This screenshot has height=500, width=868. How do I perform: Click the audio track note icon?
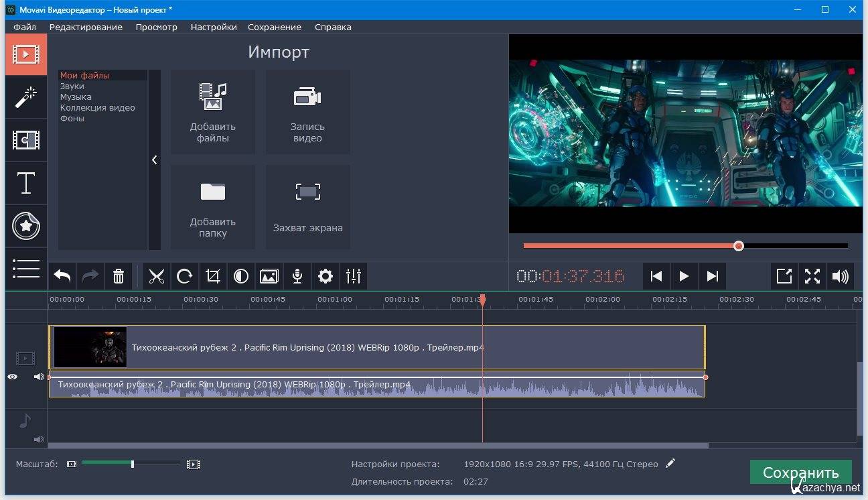[x=25, y=421]
